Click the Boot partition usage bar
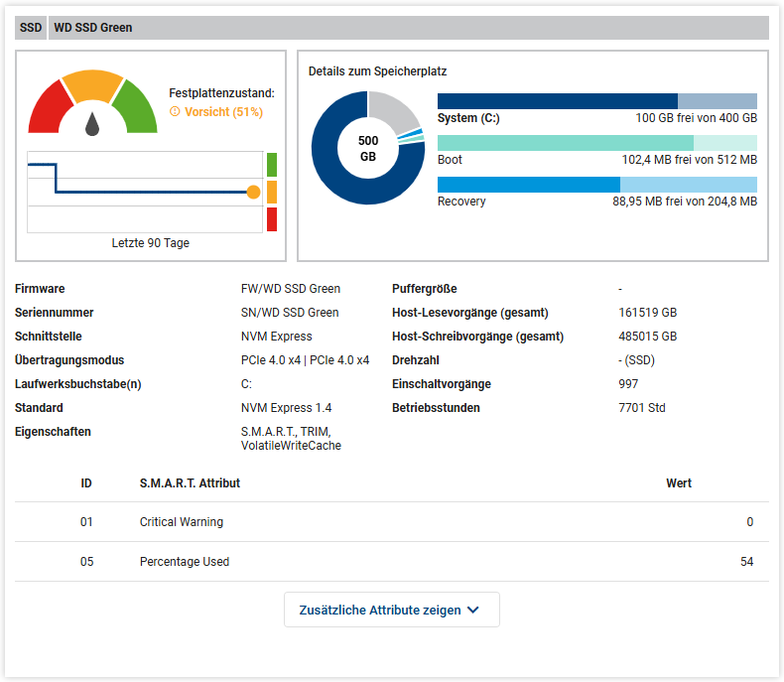Screen dimensions: 784x682 (x=596, y=143)
